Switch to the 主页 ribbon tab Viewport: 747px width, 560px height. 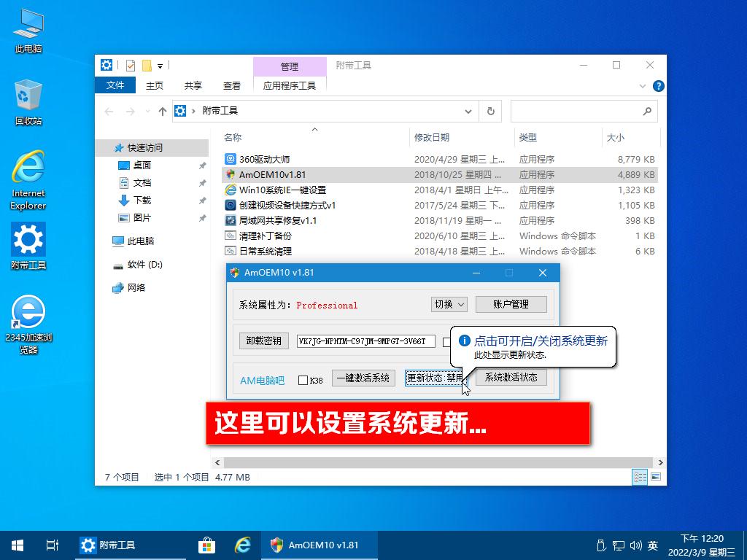coord(155,86)
